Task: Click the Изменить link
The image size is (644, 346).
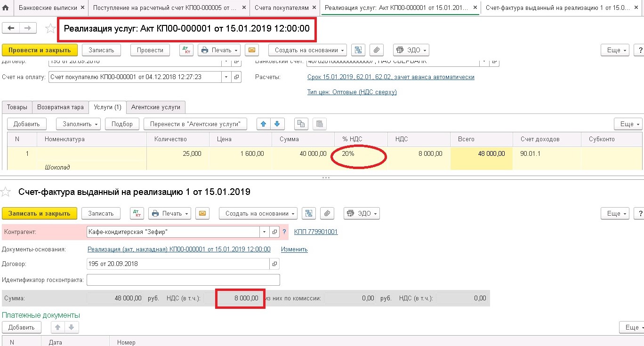Action: tap(294, 249)
